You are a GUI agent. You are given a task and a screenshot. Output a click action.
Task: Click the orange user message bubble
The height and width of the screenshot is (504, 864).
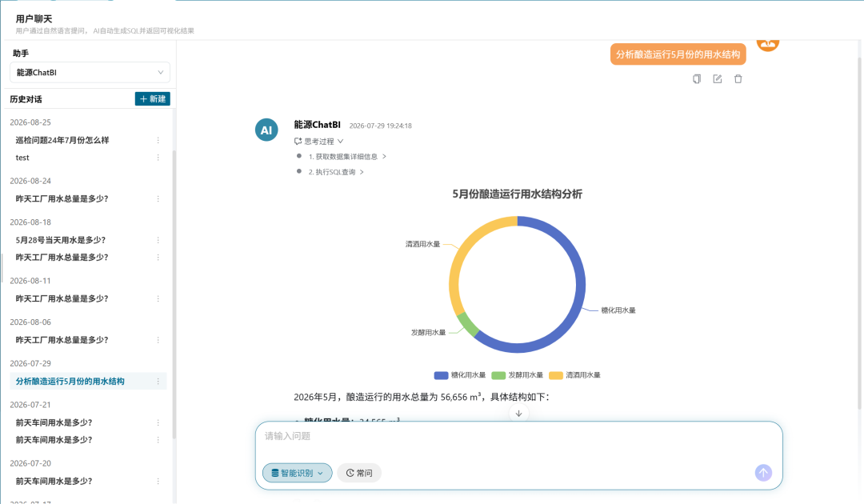pos(678,54)
